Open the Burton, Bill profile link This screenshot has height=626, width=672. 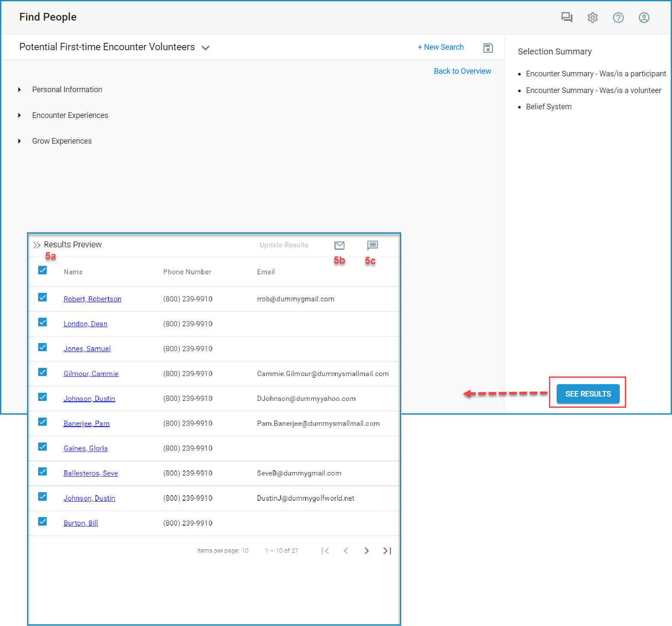coord(81,523)
